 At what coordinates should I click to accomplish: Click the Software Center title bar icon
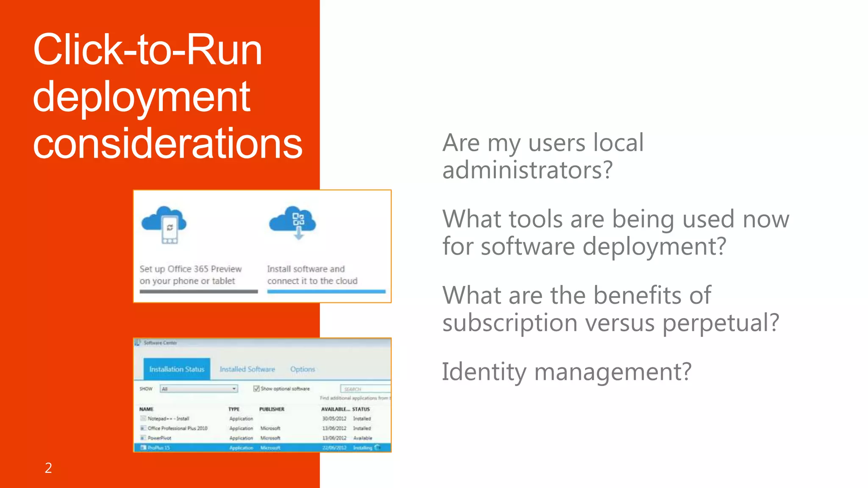point(137,342)
